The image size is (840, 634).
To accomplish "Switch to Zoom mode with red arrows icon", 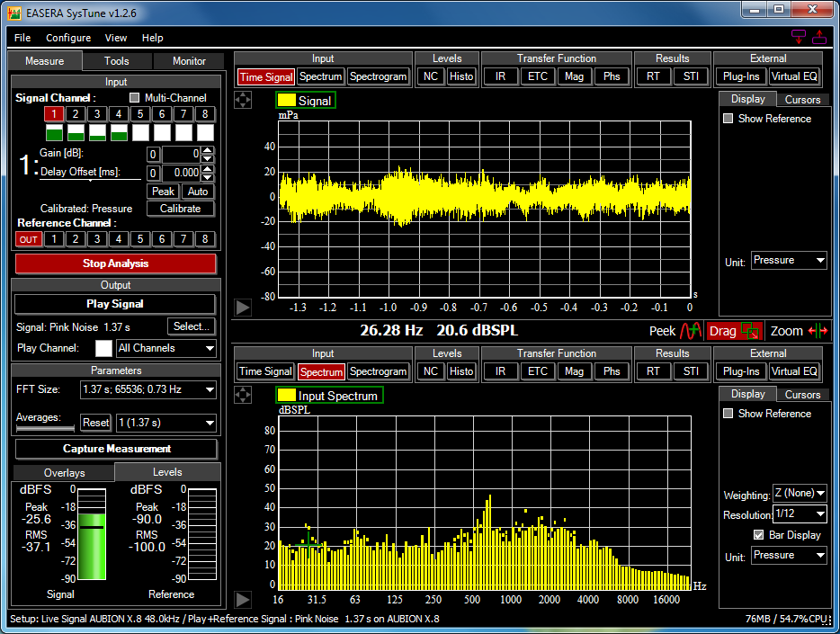I will click(818, 331).
